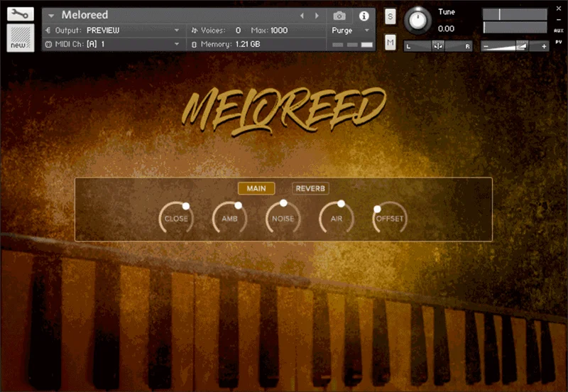Collapse the Meloreed instrument header arrow
Image resolution: width=568 pixels, height=392 pixels.
(51, 16)
